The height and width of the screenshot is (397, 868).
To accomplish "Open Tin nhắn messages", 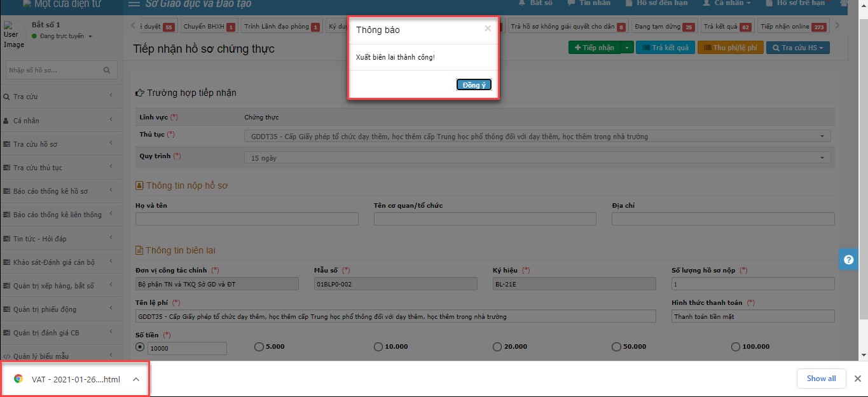I will point(588,3).
